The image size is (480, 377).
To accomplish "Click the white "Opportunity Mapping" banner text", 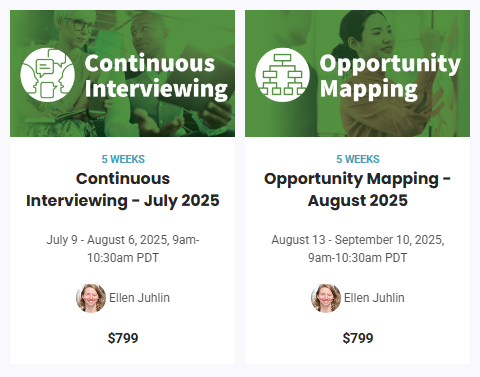I will coord(390,77).
